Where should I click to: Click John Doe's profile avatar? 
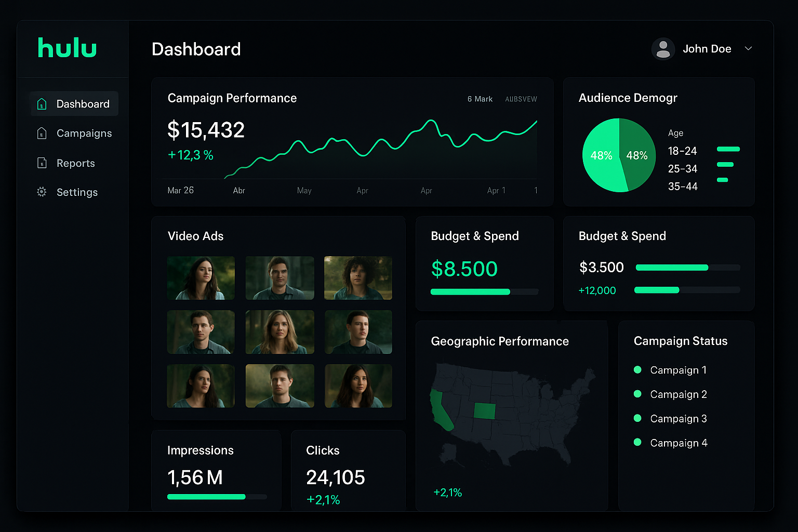(663, 49)
